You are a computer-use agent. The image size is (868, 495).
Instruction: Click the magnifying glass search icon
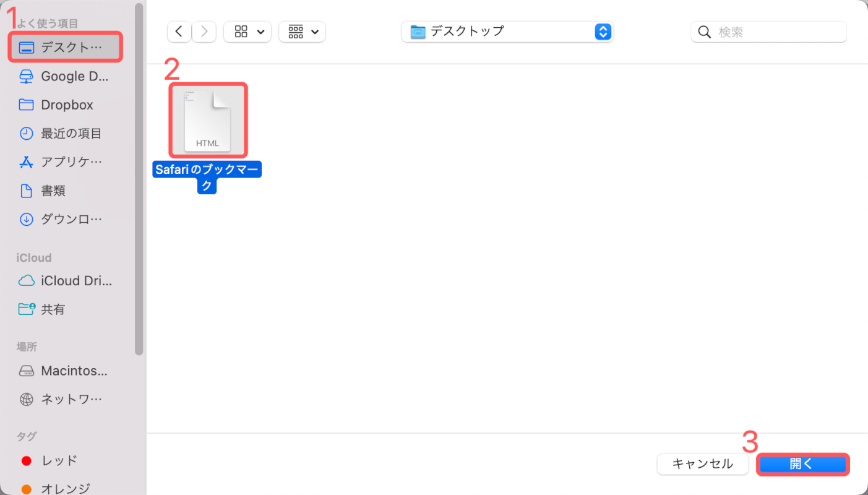coord(704,32)
